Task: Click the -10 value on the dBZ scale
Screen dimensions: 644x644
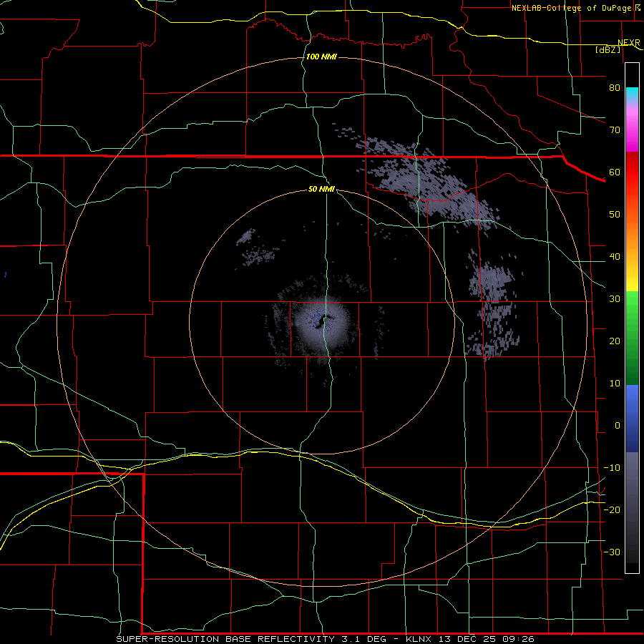Action: (x=612, y=468)
